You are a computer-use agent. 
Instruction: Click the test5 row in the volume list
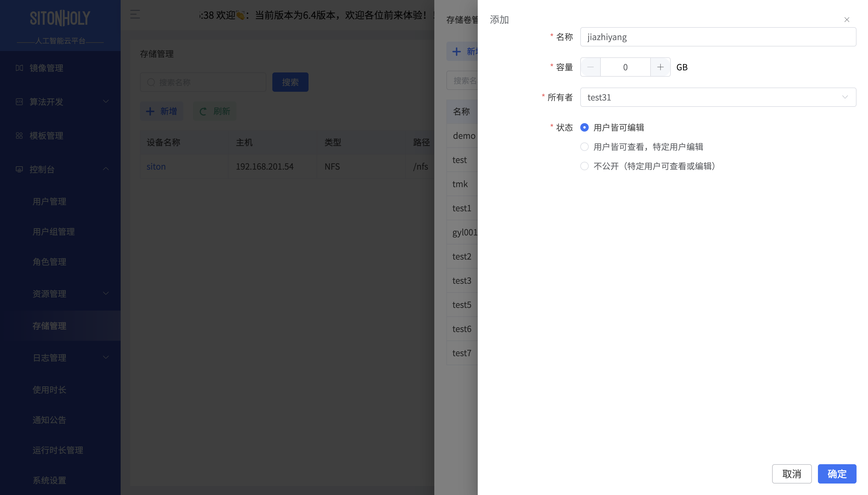click(462, 305)
